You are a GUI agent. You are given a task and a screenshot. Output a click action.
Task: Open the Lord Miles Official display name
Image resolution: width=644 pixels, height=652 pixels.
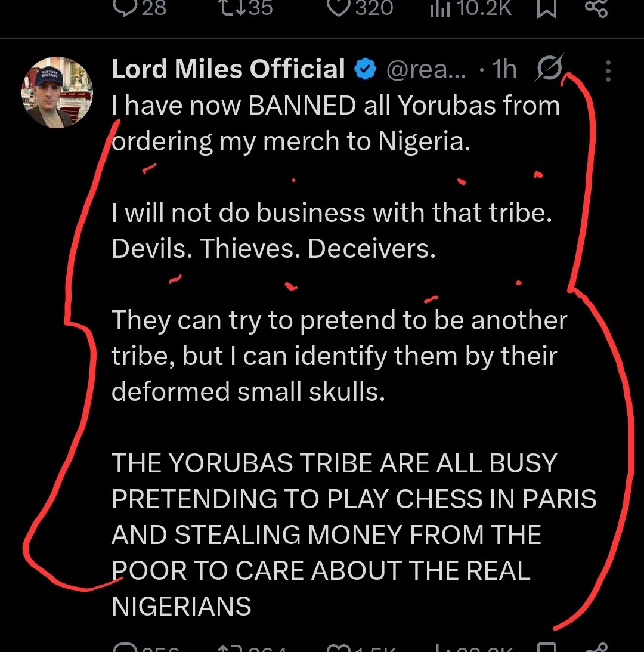coord(228,70)
